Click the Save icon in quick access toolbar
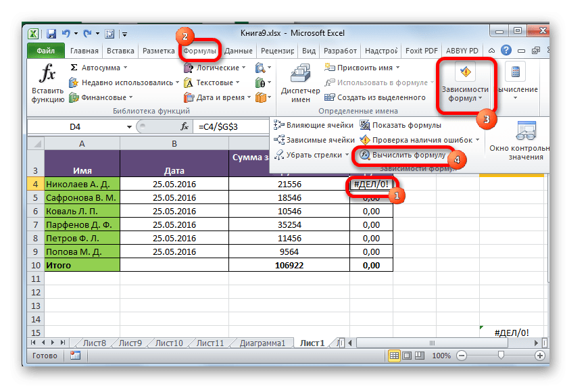Viewport: 588px width, 388px height. 51,34
